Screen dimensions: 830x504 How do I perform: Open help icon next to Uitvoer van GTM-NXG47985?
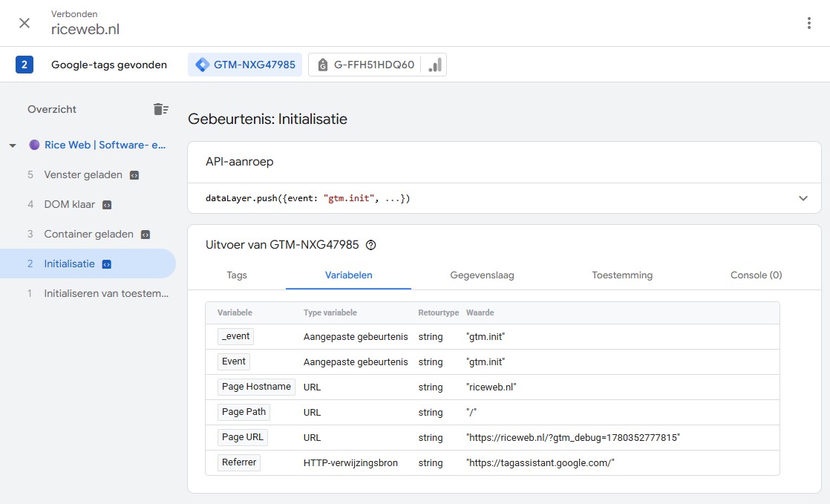(371, 245)
